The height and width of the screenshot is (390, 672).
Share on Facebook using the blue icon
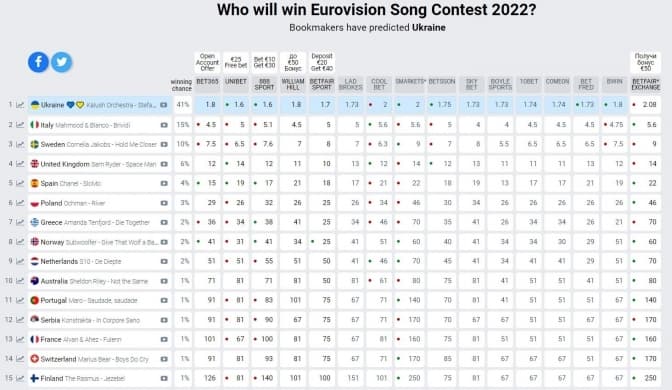click(x=38, y=62)
